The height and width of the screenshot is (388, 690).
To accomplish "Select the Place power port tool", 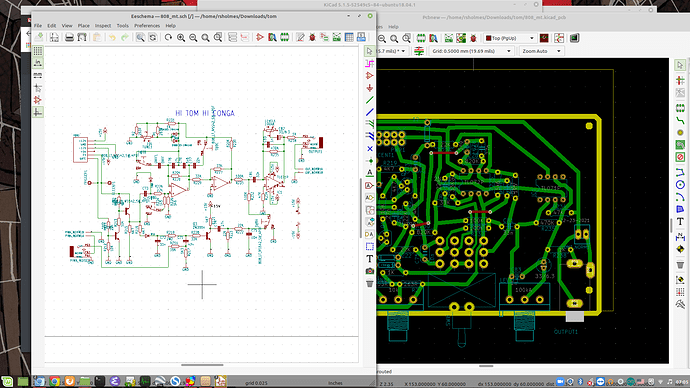I will coord(370,88).
